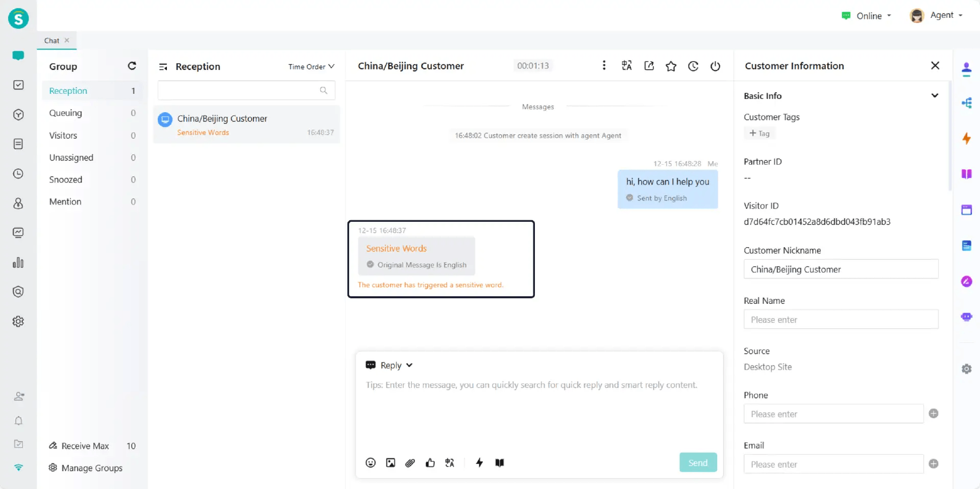Click the end session power icon

(x=715, y=66)
